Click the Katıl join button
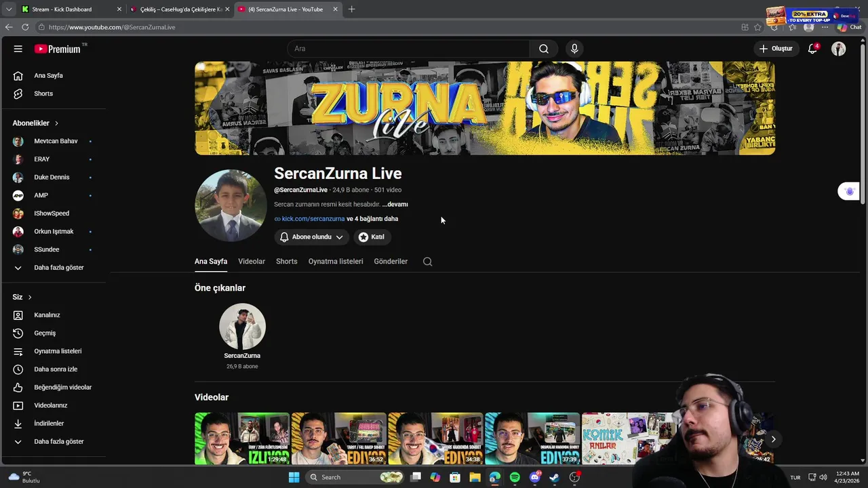Image resolution: width=868 pixels, height=488 pixels. tap(372, 237)
